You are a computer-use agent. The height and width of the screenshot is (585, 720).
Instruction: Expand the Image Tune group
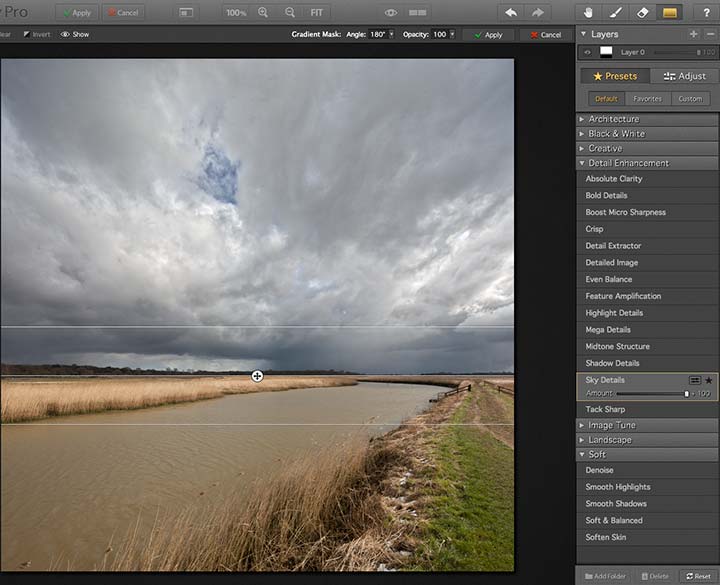647,425
